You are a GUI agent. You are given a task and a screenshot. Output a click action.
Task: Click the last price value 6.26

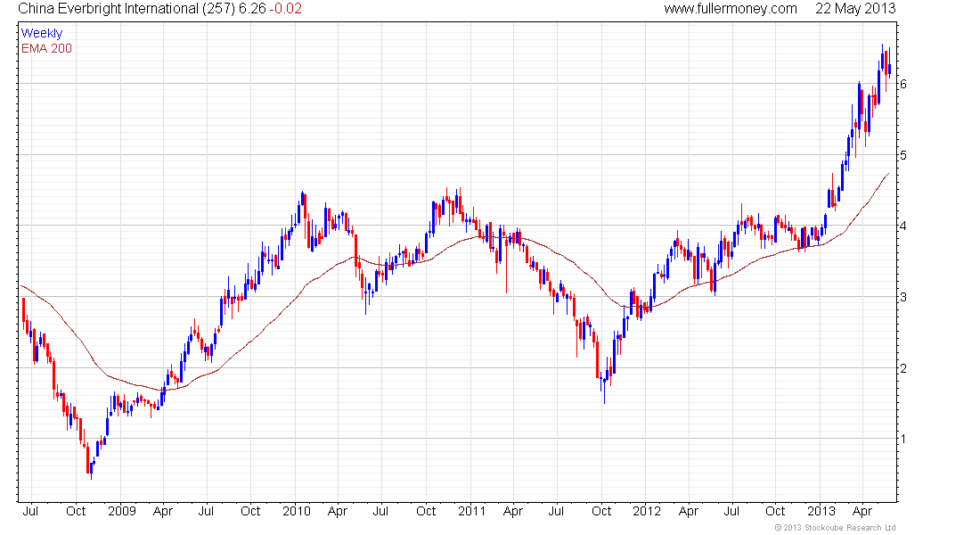click(x=252, y=9)
